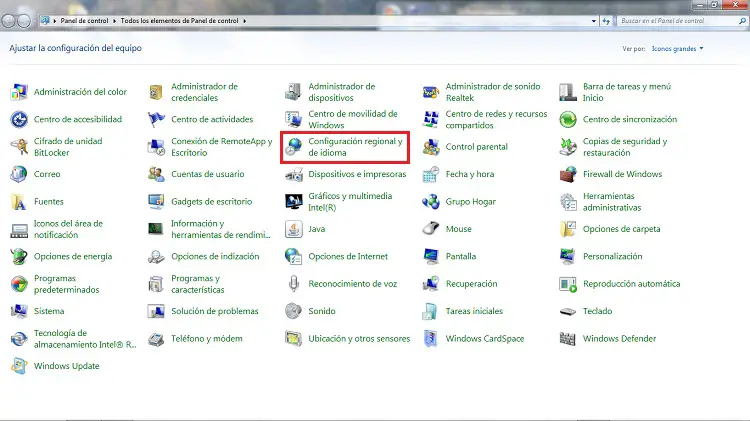This screenshot has width=750, height=421.
Task: Open the Fuentes folder icon
Action: (19, 202)
